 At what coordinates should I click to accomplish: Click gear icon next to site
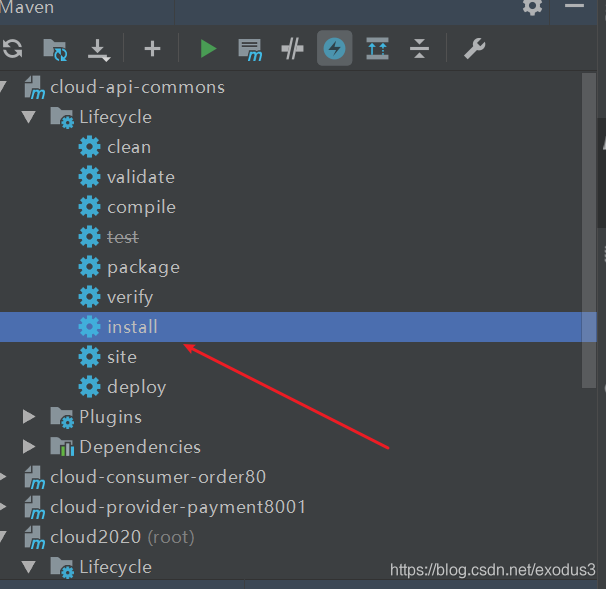[90, 357]
